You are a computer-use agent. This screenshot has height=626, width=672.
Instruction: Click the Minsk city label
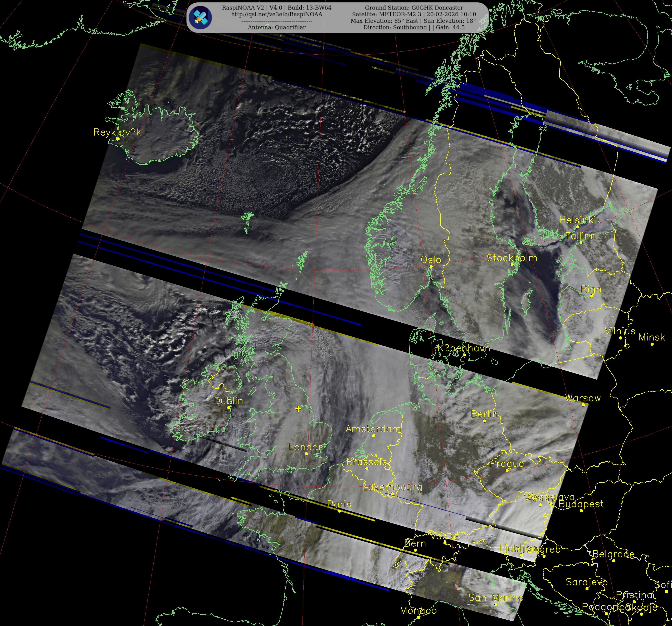(x=652, y=337)
